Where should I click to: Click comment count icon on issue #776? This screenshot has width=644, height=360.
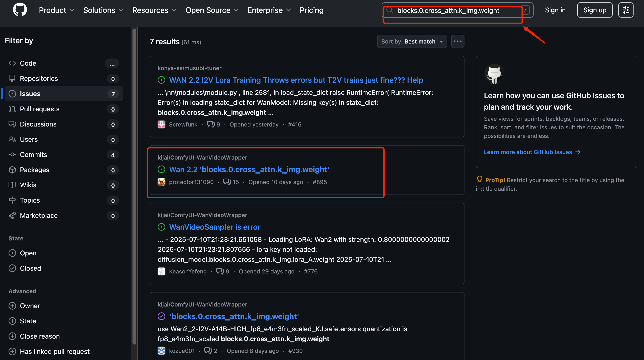[220, 271]
